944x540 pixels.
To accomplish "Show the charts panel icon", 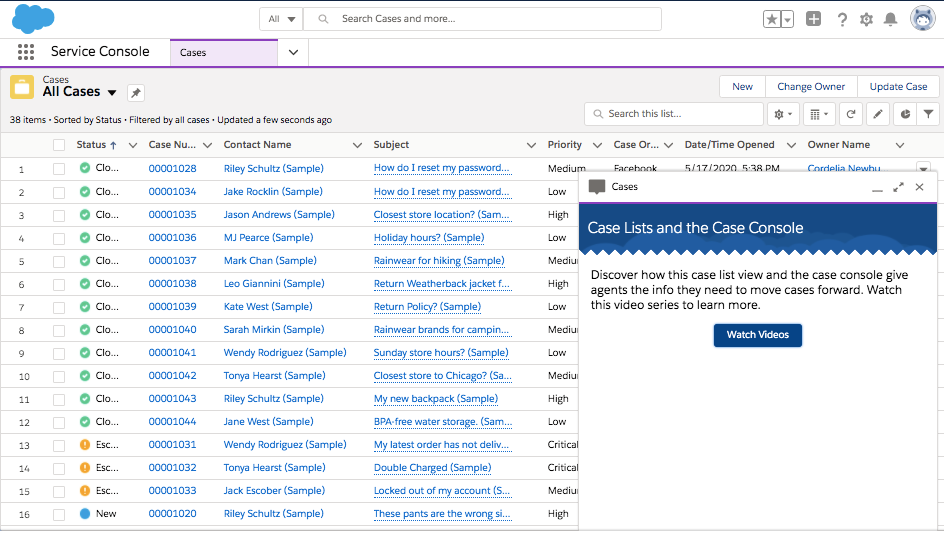I will [905, 114].
